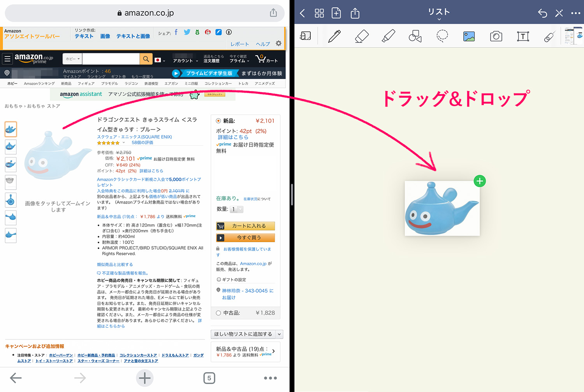The height and width of the screenshot is (392, 584).
Task: Click the Amazon search input field
Action: click(111, 59)
